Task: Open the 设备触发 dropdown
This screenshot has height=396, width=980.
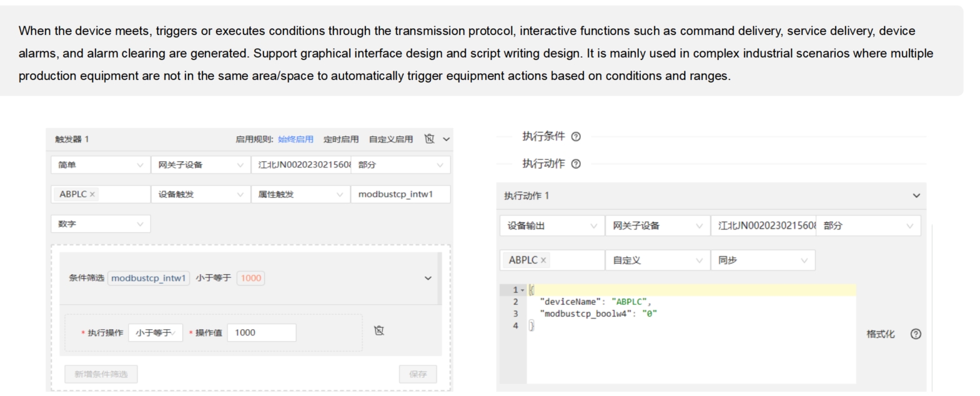Action: (x=200, y=194)
